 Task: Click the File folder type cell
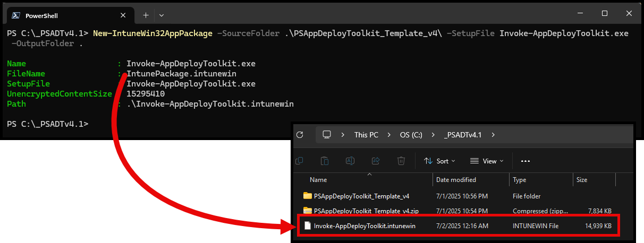click(527, 196)
